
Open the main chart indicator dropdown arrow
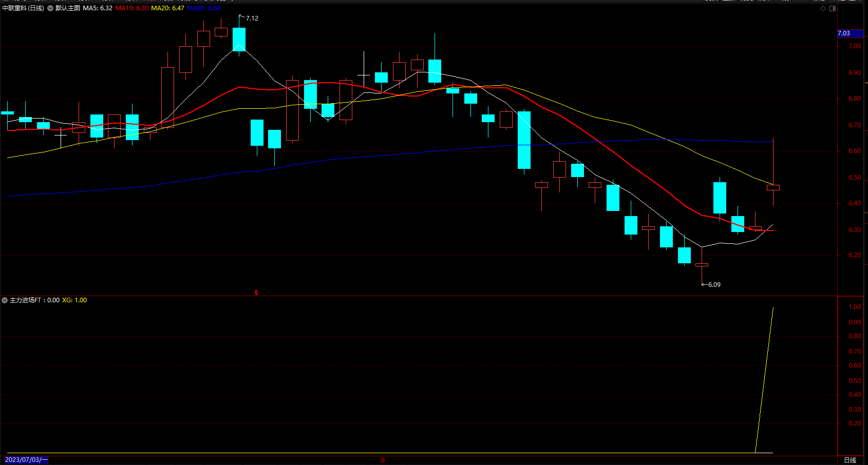[x=50, y=8]
